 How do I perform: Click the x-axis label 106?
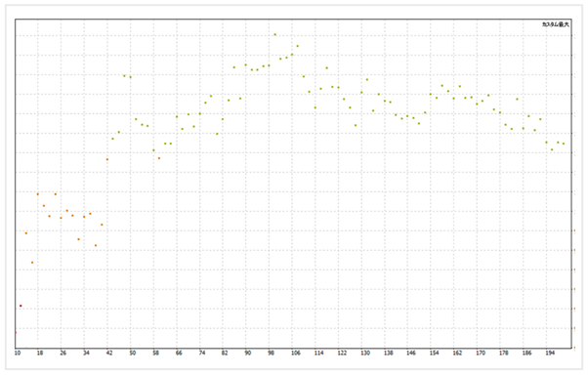296,353
